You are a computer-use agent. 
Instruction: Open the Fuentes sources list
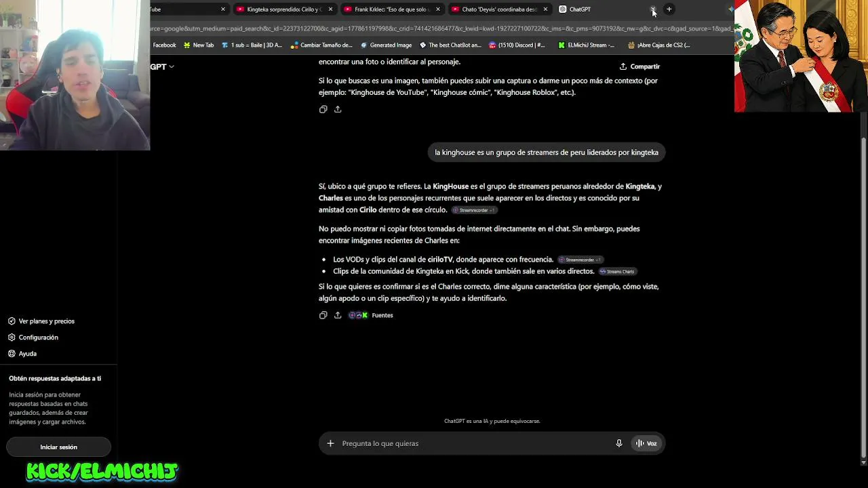click(x=371, y=315)
